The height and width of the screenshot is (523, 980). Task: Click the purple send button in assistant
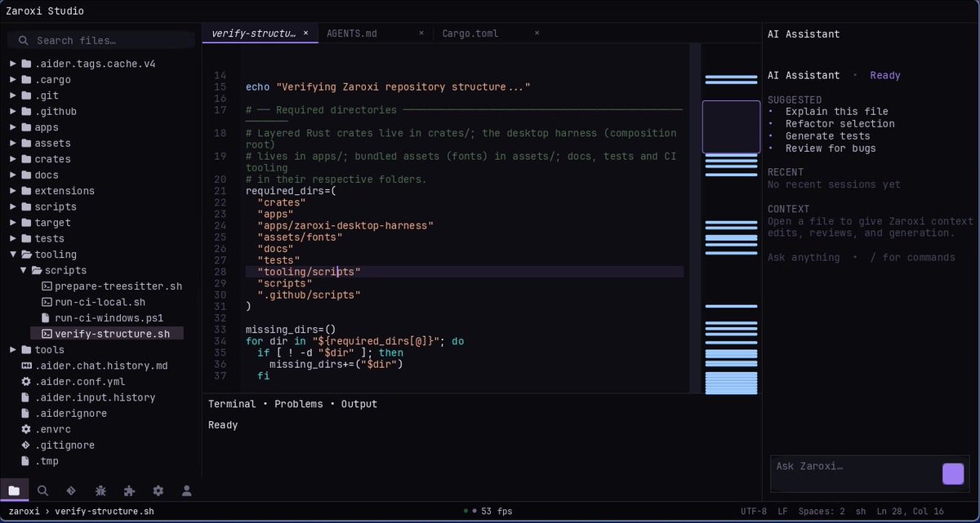(x=953, y=474)
